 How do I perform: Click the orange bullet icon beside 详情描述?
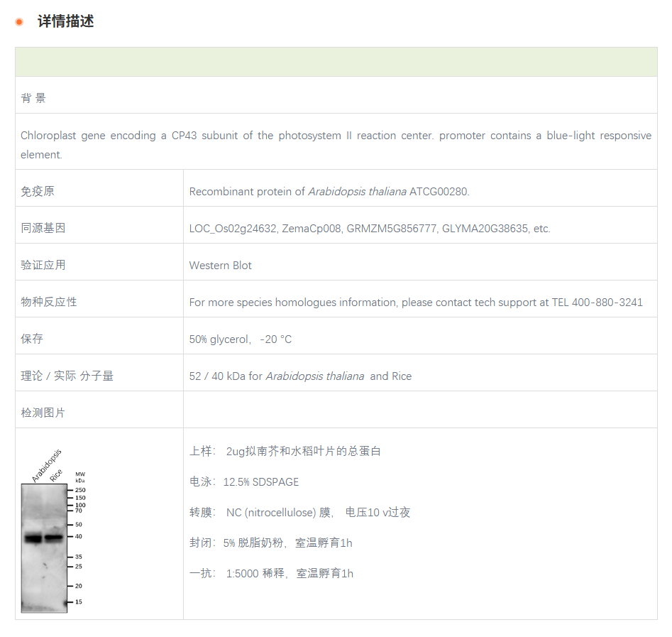point(19,22)
